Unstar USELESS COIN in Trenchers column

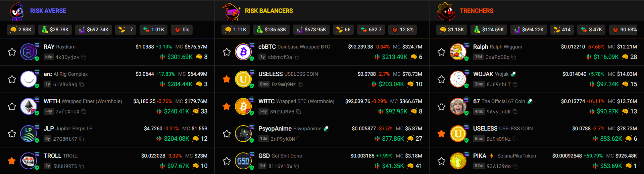[442, 134]
